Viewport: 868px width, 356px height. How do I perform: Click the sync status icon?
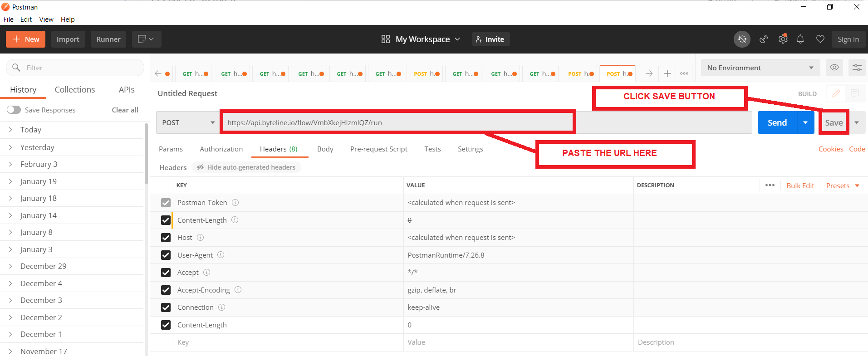(x=742, y=39)
